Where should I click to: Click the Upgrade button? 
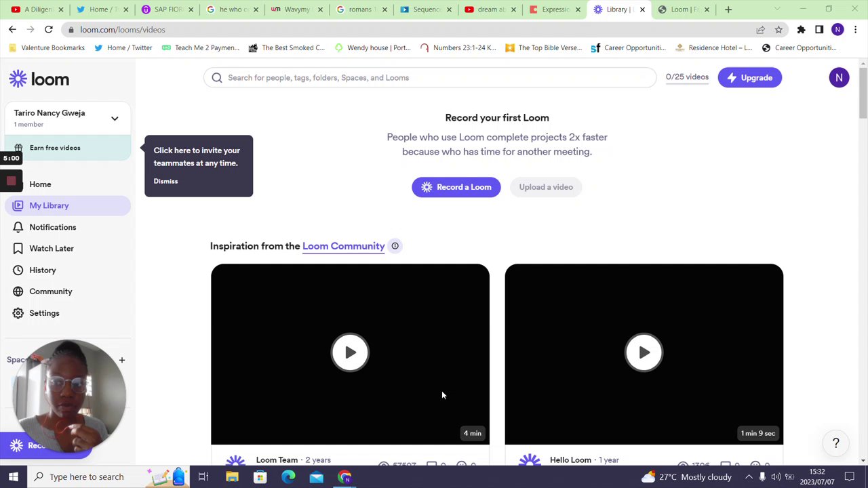tap(749, 77)
